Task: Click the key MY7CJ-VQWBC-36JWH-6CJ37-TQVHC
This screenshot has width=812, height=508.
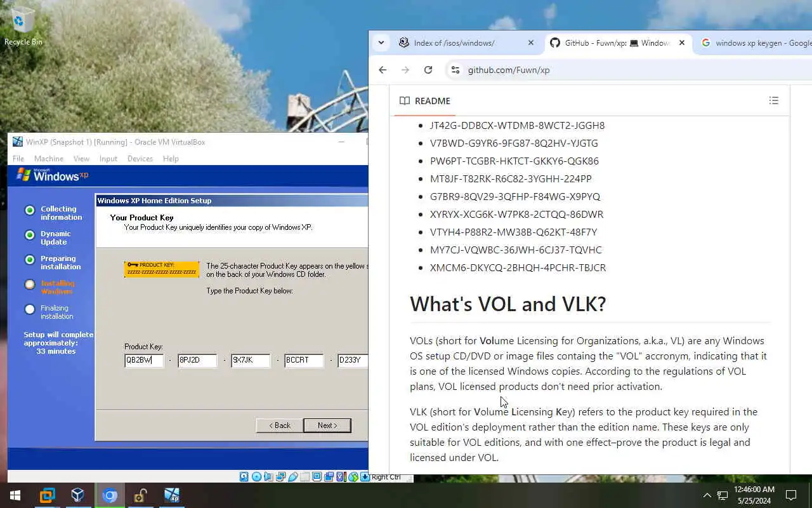Action: pos(516,250)
